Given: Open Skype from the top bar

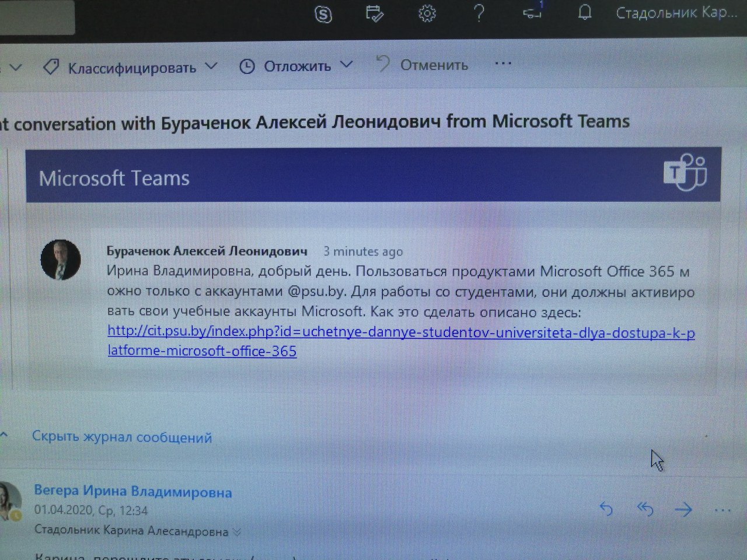Looking at the screenshot, I should coord(323,13).
